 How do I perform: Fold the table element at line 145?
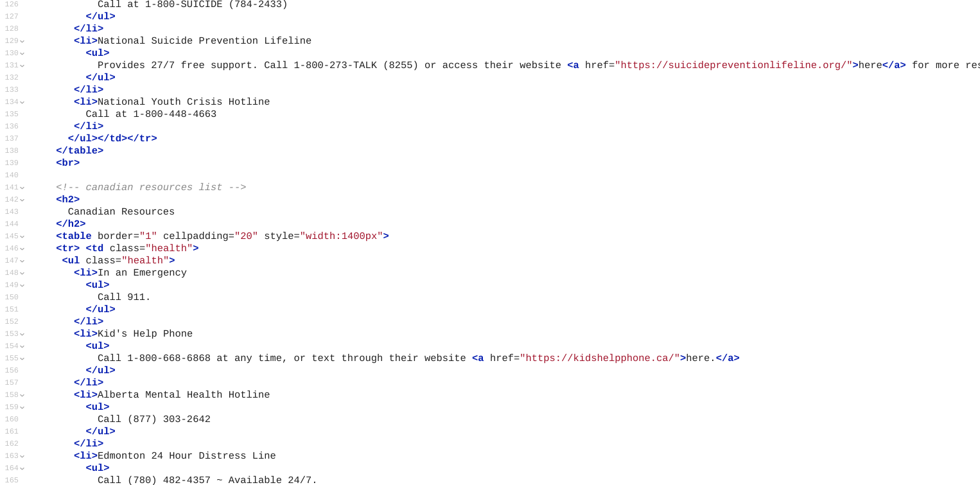[22, 236]
